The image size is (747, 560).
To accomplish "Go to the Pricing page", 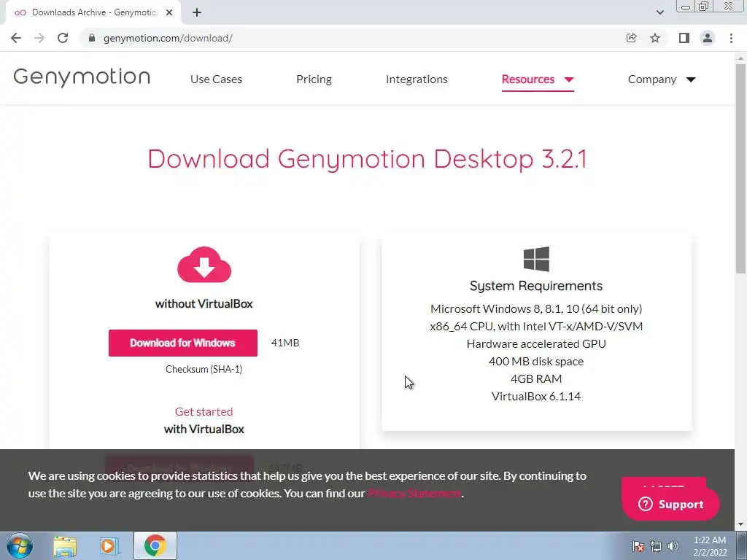I will click(314, 79).
